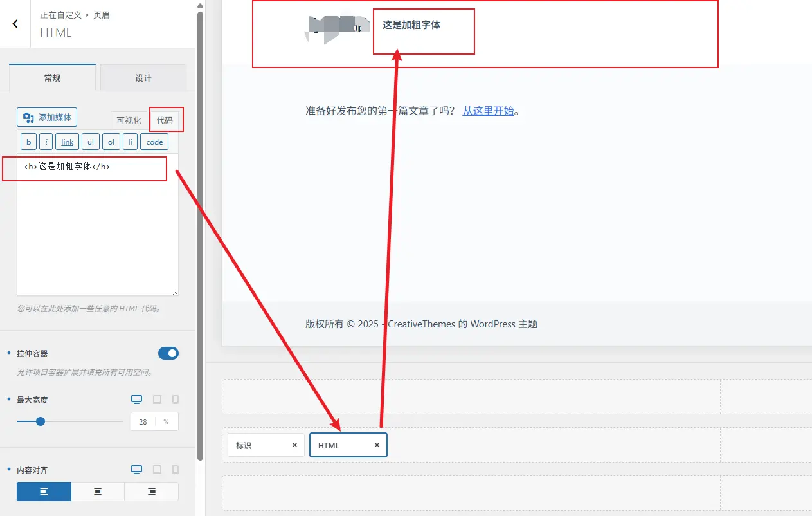Viewport: 812px width, 516px height.
Task: Select the middle alignment option under 内容对齐
Action: click(x=97, y=491)
